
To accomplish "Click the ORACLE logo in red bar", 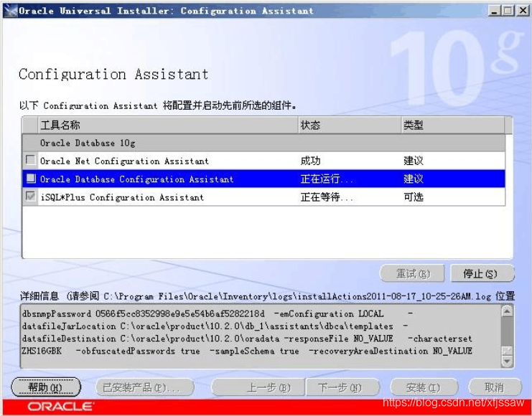I will [x=60, y=407].
